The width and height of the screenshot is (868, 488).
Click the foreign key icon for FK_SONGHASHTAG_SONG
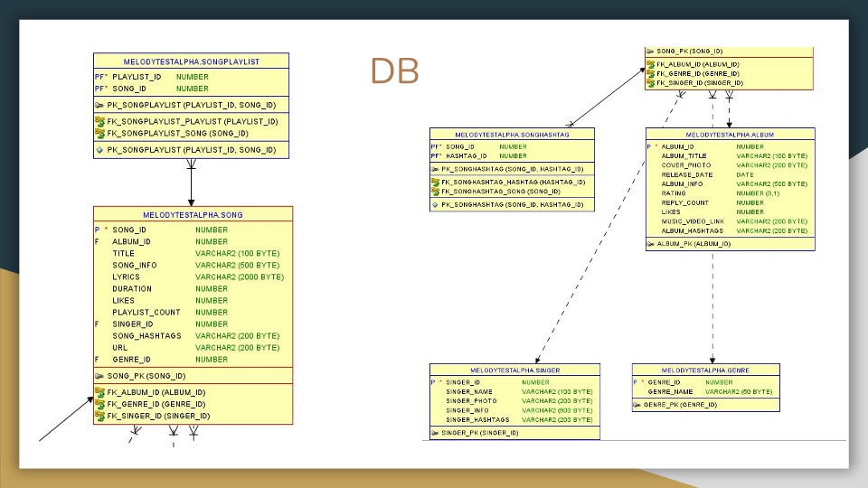435,192
